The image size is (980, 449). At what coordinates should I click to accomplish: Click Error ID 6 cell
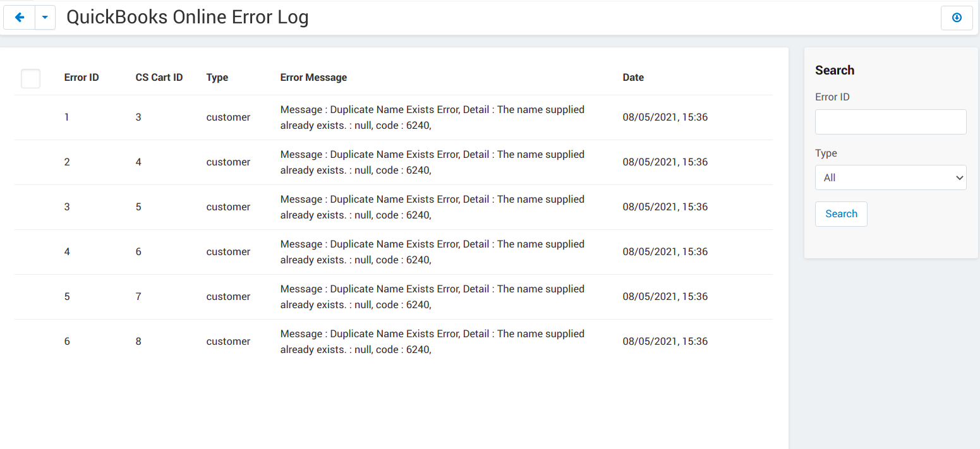point(67,342)
